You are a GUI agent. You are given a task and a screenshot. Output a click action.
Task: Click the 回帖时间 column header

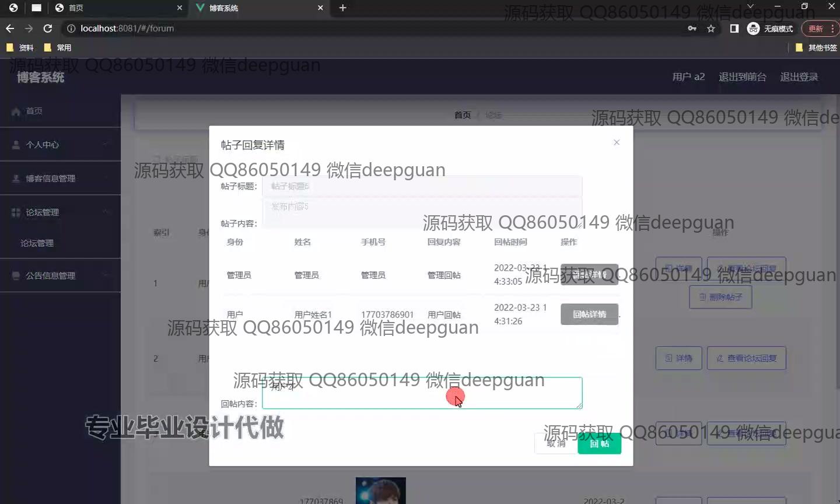tap(510, 242)
